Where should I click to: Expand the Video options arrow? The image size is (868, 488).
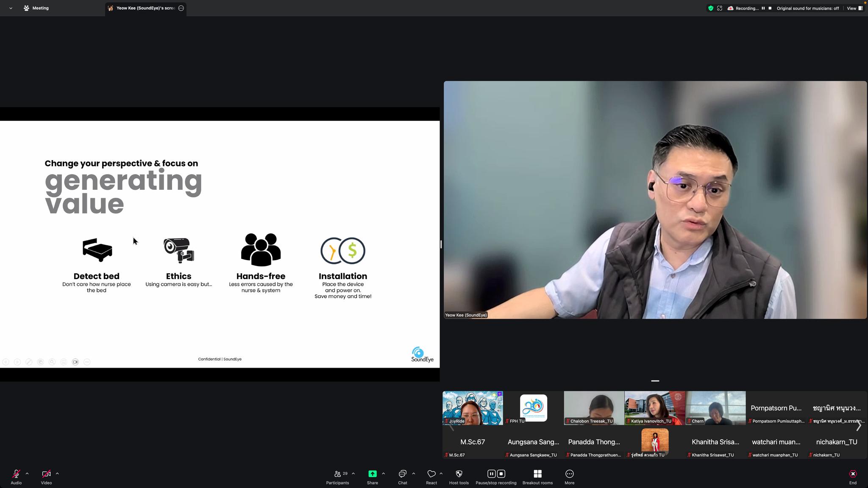[57, 474]
